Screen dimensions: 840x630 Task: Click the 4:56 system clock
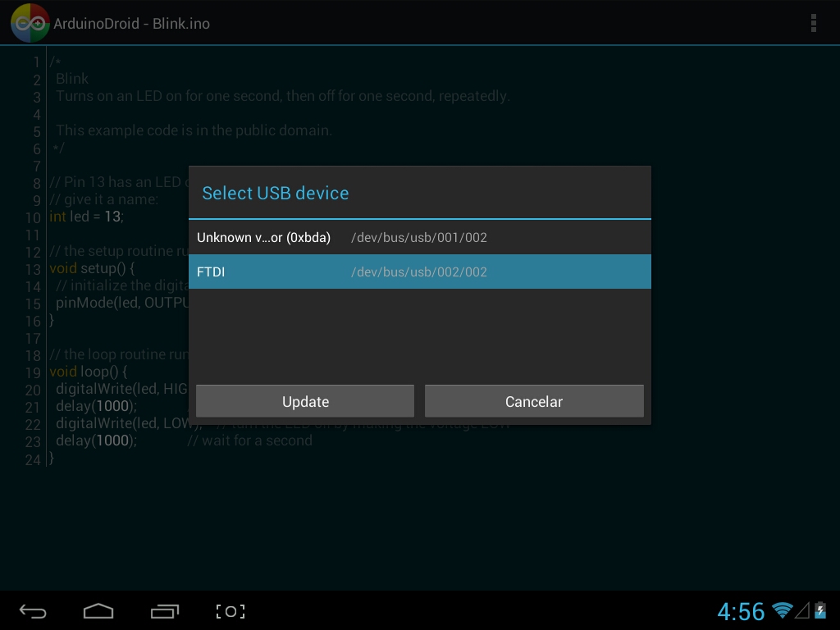tap(741, 611)
